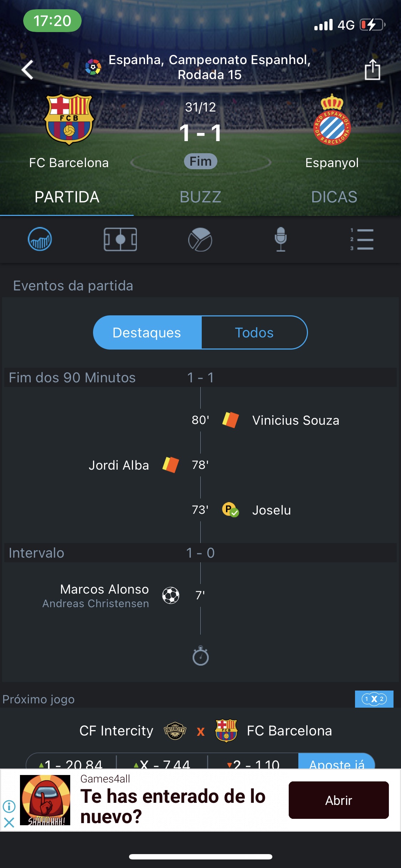401x868 pixels.
Task: Tap the share icon
Action: pyautogui.click(x=372, y=69)
